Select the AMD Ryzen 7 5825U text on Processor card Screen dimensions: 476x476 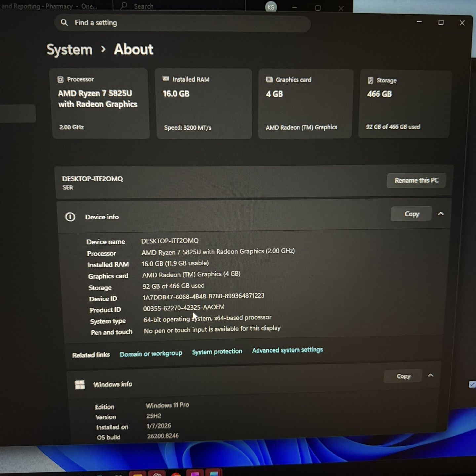[x=98, y=99]
